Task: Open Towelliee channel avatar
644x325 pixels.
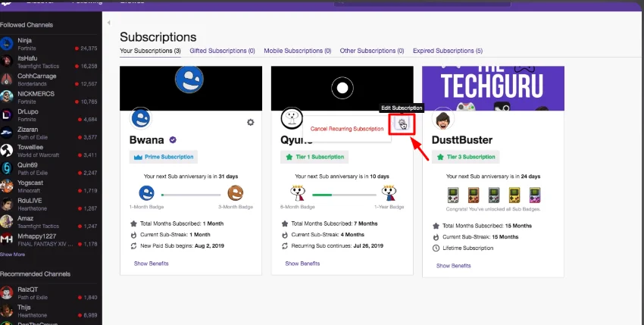Action: (7, 151)
